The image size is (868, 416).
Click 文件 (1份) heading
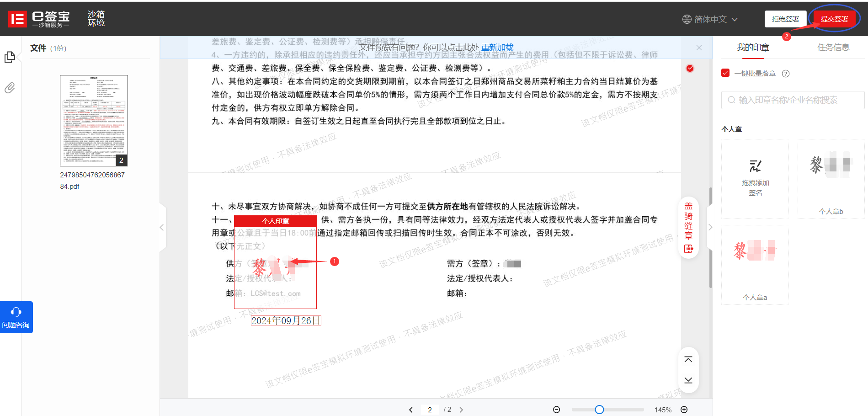coord(48,48)
